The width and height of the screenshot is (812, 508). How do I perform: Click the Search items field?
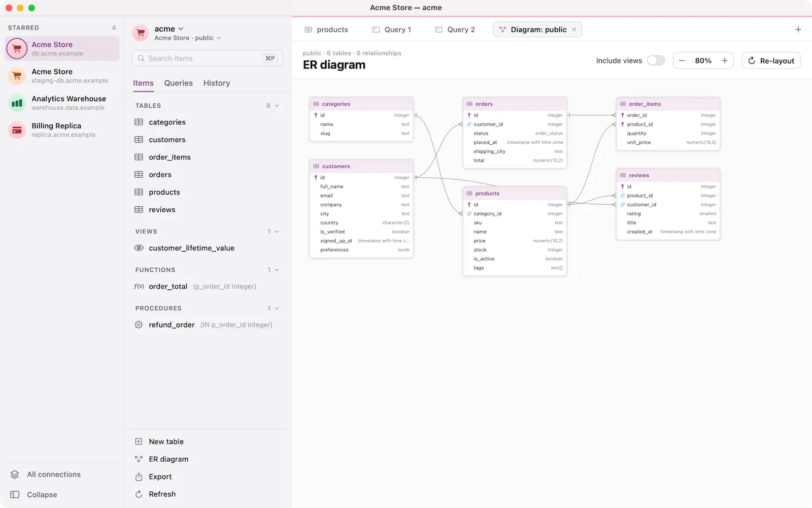(207, 58)
